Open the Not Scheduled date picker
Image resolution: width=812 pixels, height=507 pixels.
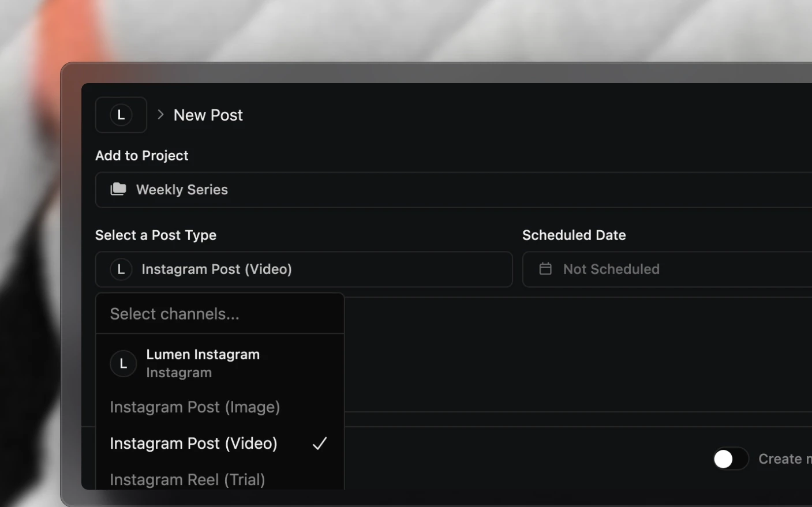coord(667,269)
